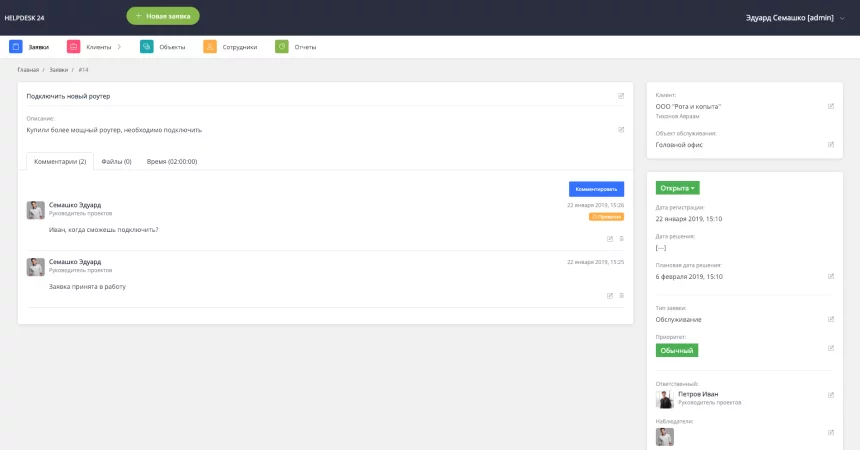Go to 'Главная' in the breadcrumbs
860x450 pixels.
28,70
